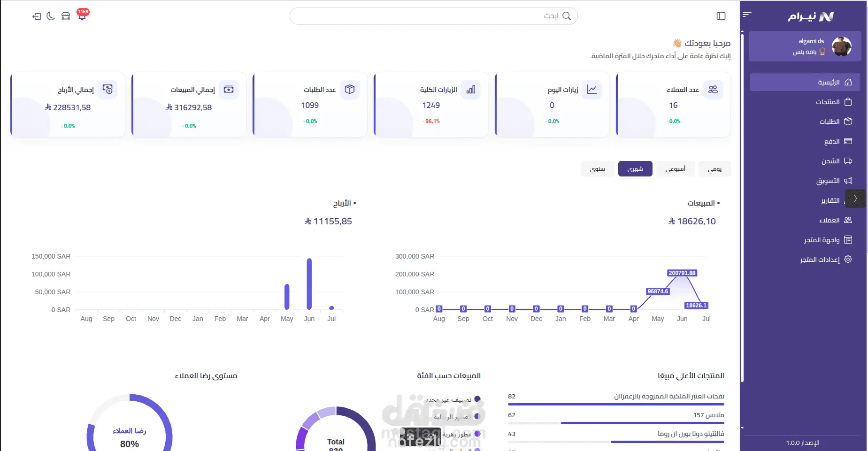Click the إجمالي الأرباح profits card icon

click(108, 89)
